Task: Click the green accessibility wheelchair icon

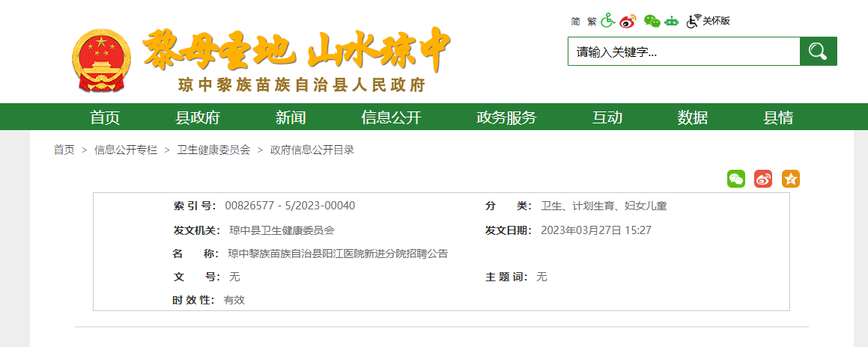Action: click(x=608, y=20)
